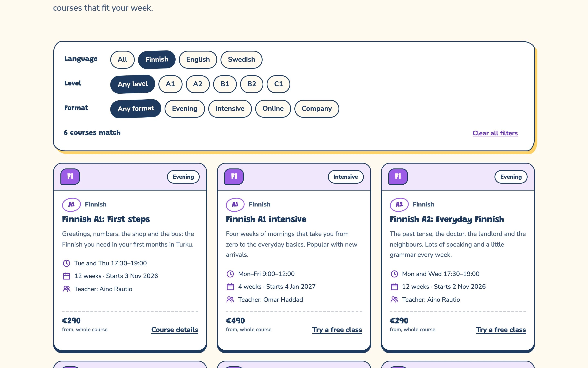
Task: Select the Any format filter chip
Action: coord(136,109)
